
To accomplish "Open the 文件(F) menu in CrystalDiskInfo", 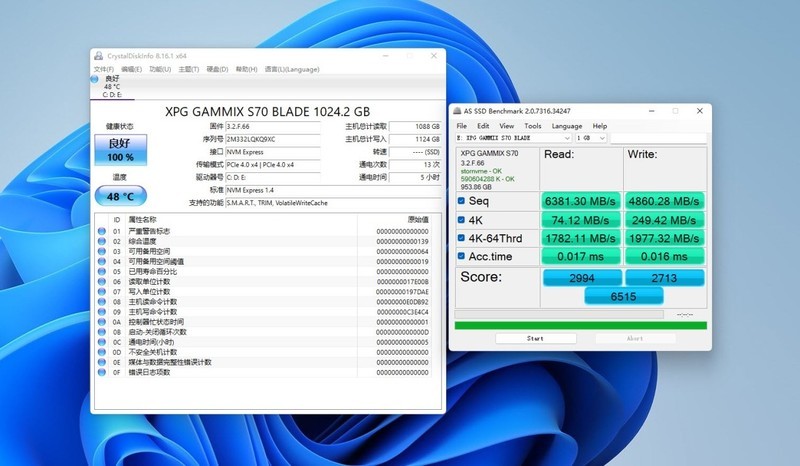I will pyautogui.click(x=104, y=69).
